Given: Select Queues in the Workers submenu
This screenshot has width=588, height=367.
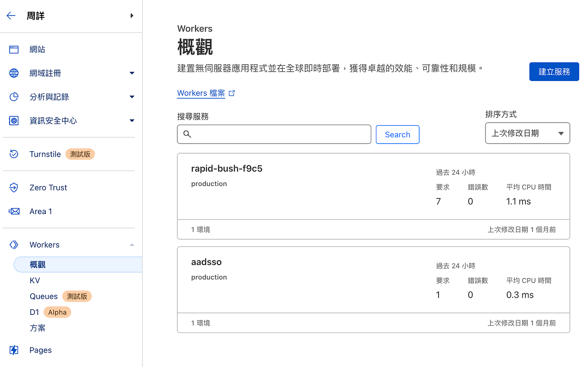Looking at the screenshot, I should 44,296.
